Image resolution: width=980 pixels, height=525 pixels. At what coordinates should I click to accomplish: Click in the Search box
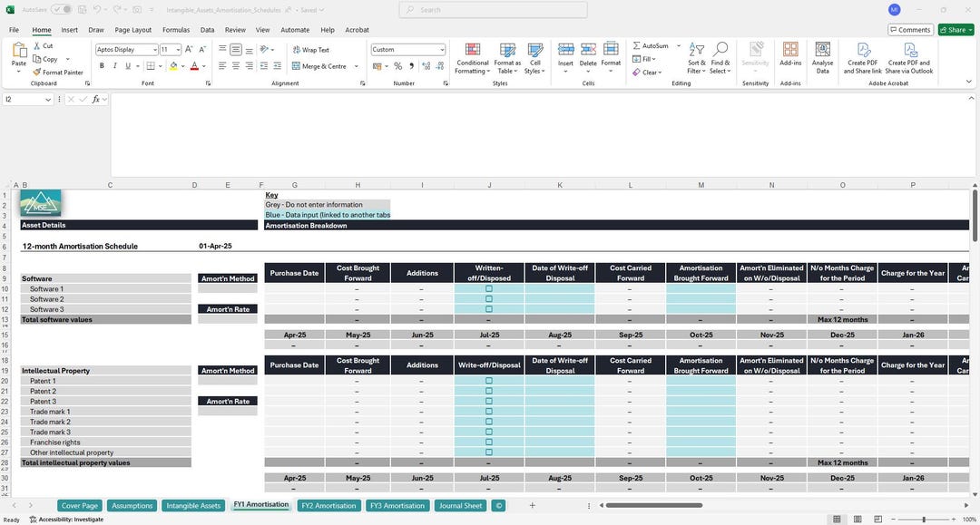click(493, 10)
